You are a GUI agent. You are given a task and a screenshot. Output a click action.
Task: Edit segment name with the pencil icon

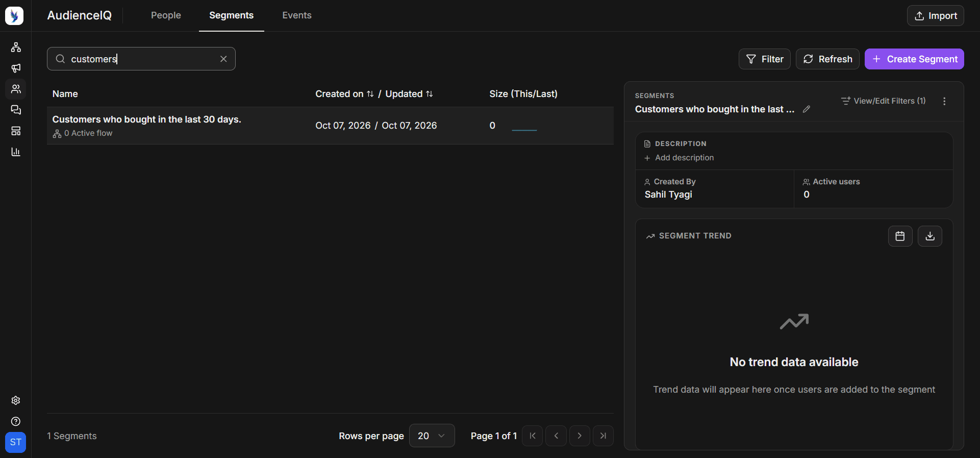point(807,109)
